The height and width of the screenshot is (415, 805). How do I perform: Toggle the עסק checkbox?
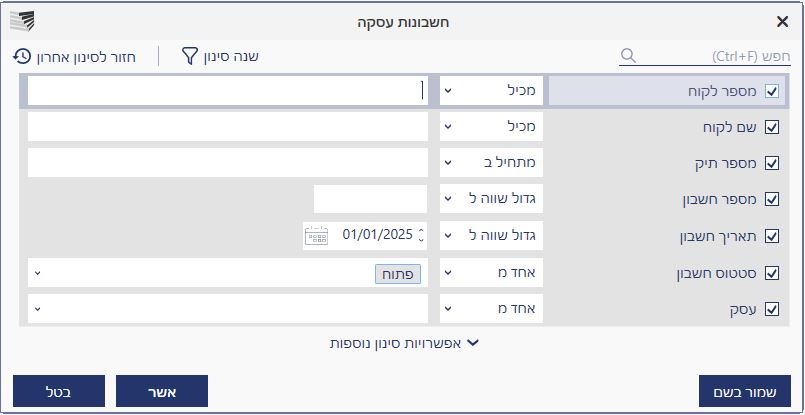click(772, 309)
